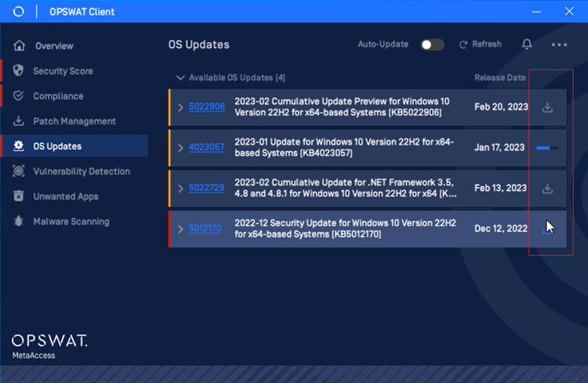Select the 2023-02 Cumulative Update Preview description
Viewport: 588px width, 383px height.
(x=341, y=107)
